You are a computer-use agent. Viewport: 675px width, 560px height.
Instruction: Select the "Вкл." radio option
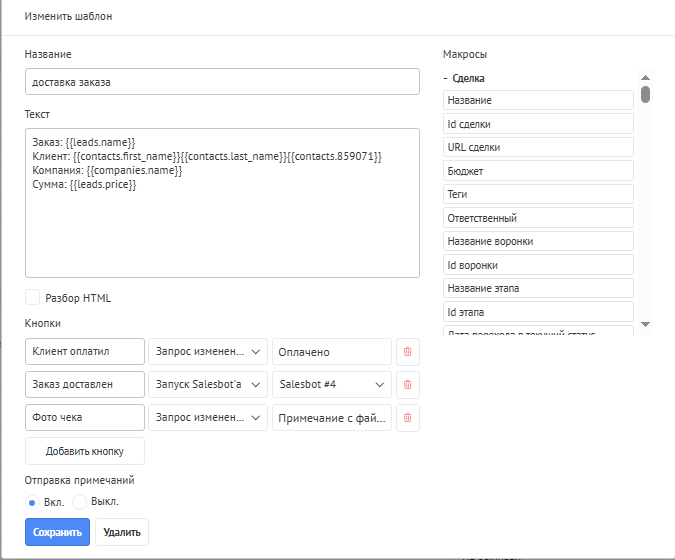click(x=32, y=502)
